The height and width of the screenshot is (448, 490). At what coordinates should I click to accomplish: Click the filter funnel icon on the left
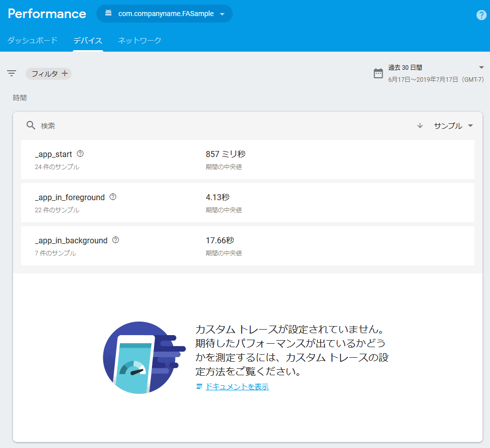11,73
